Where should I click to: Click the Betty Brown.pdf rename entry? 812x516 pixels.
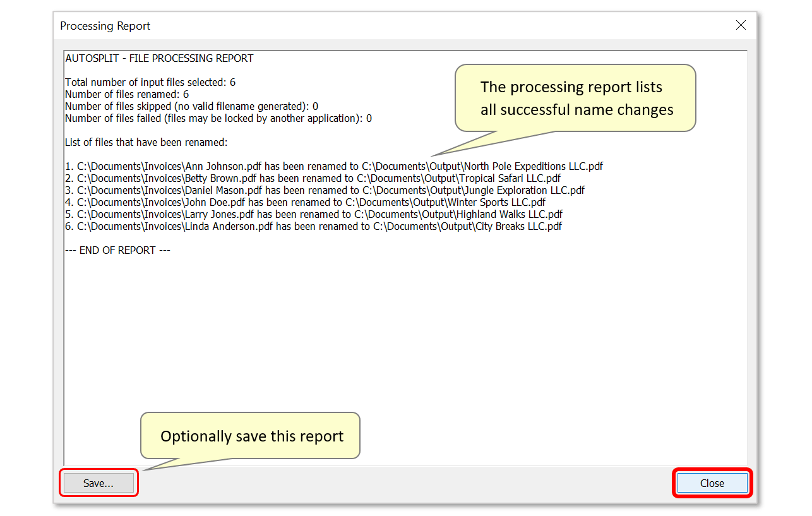(312, 178)
